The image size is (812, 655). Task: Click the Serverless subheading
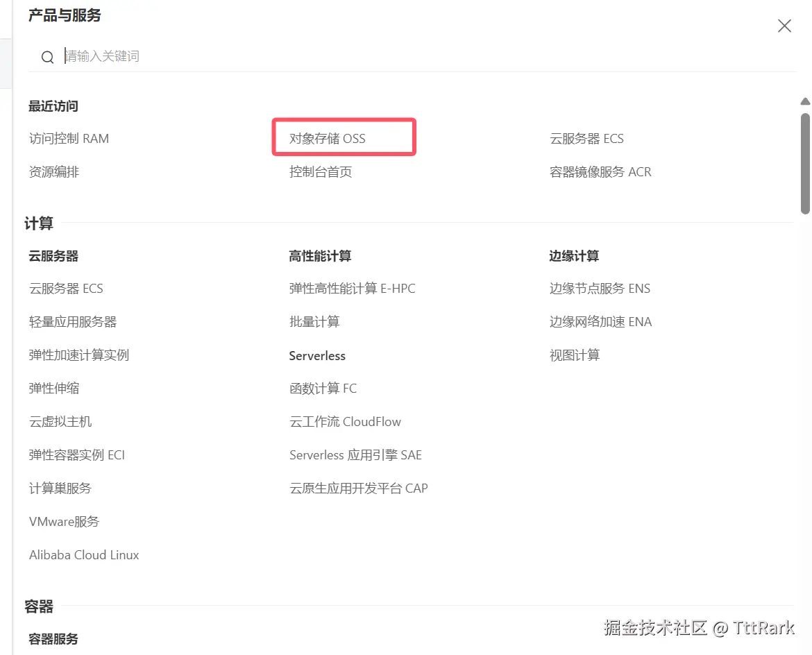[317, 356]
